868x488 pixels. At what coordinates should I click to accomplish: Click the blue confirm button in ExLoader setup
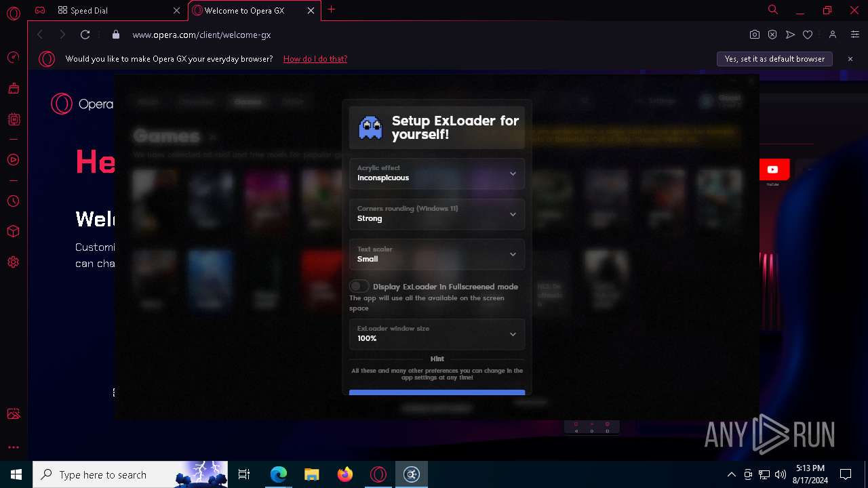tap(437, 392)
